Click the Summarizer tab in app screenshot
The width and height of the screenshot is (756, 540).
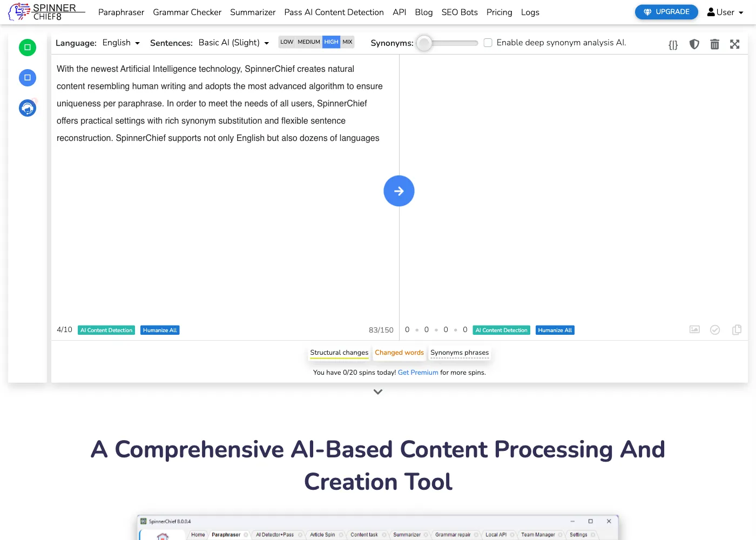tap(407, 535)
